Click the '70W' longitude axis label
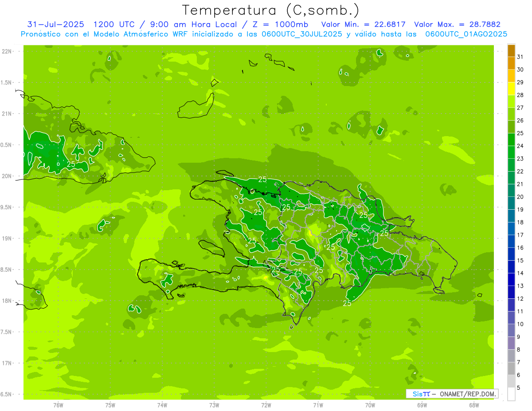Viewport: 532px width, 411px height. (x=370, y=405)
